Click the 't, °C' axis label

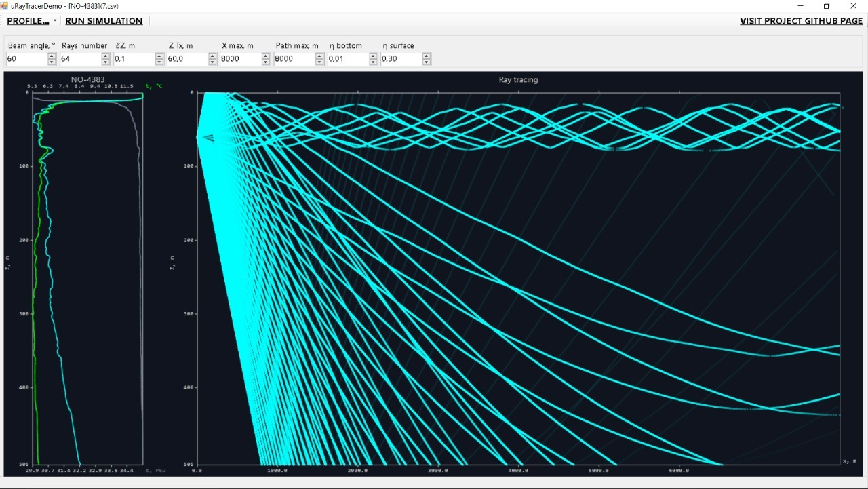pos(154,86)
